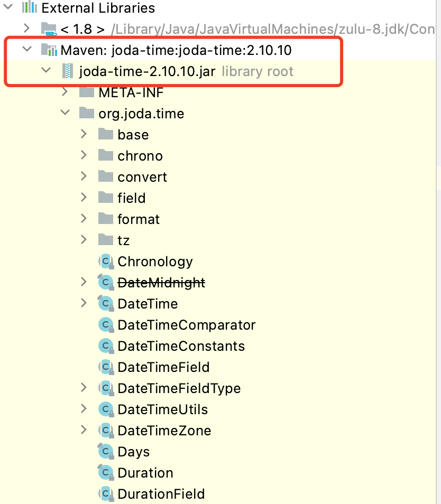Expand the DateTime class members
The height and width of the screenshot is (504, 441).
(84, 303)
